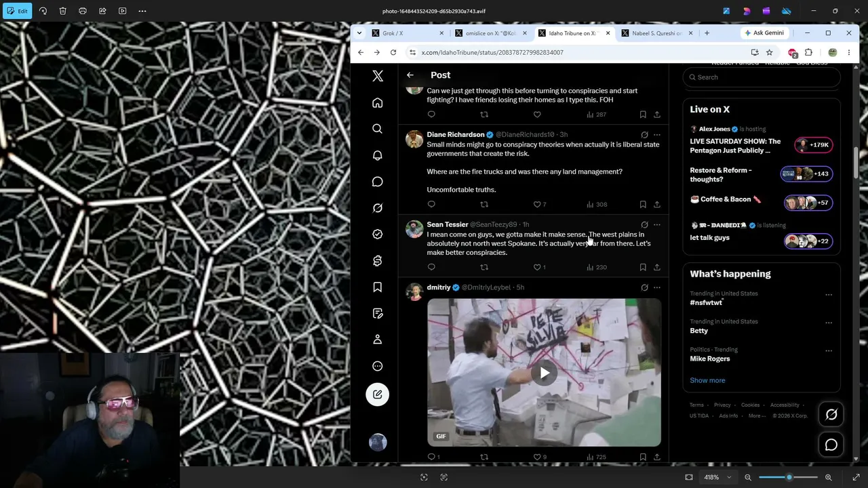Open Grok from the X sidebar

tap(378, 208)
